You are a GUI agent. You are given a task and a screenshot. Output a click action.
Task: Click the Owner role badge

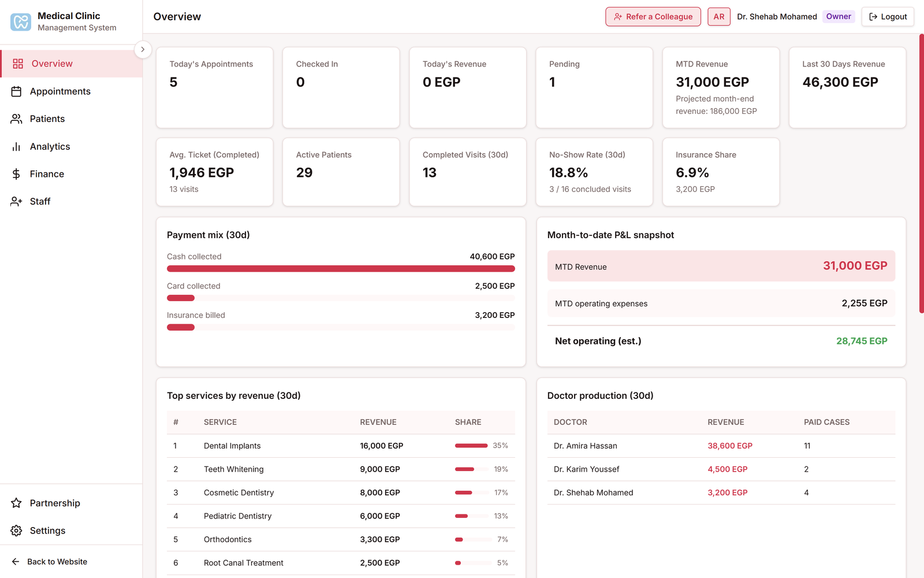839,16
